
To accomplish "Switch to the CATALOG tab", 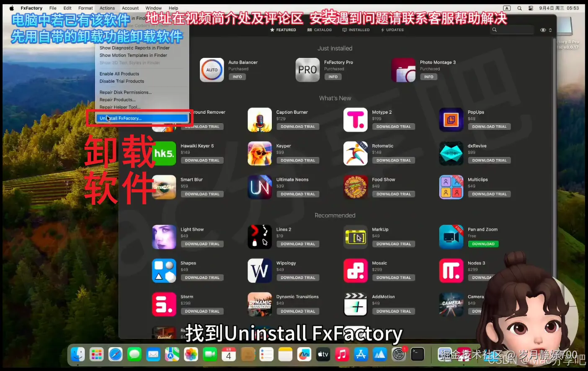I will coord(320,30).
